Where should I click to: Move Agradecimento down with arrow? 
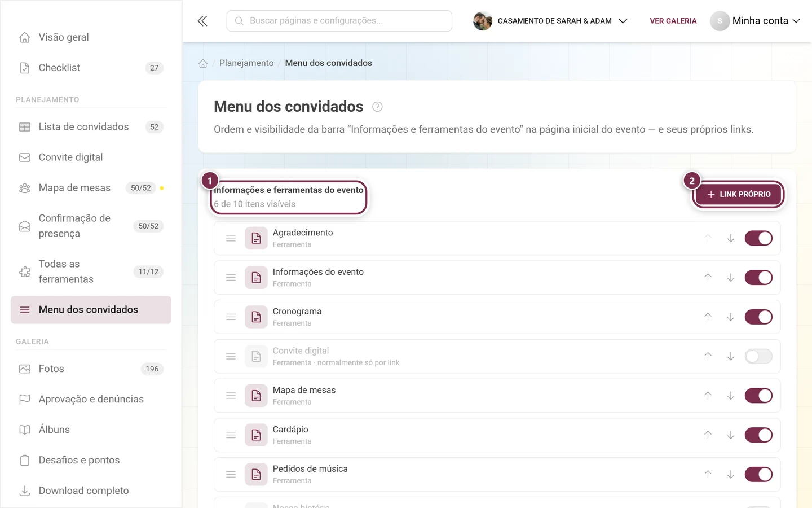pyautogui.click(x=731, y=238)
